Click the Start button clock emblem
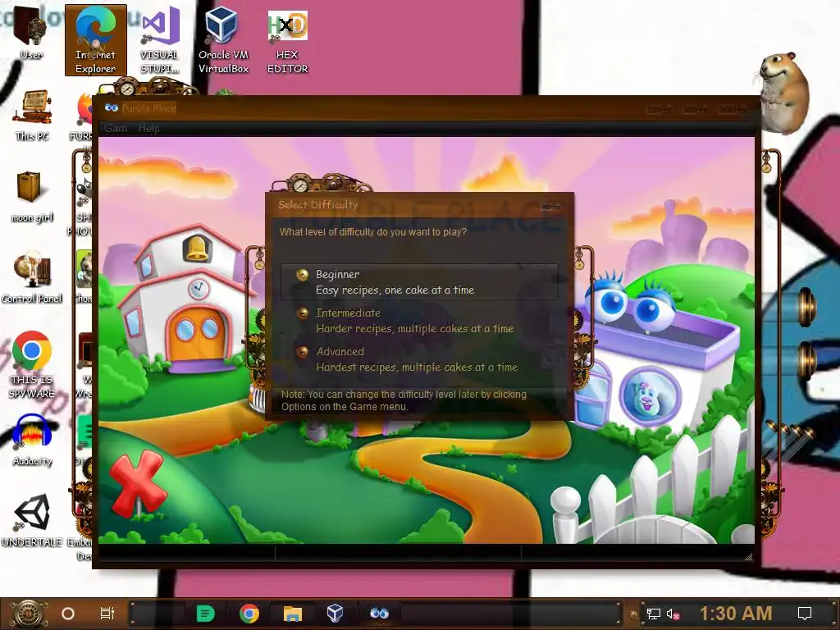This screenshot has height=630, width=840. (27, 614)
